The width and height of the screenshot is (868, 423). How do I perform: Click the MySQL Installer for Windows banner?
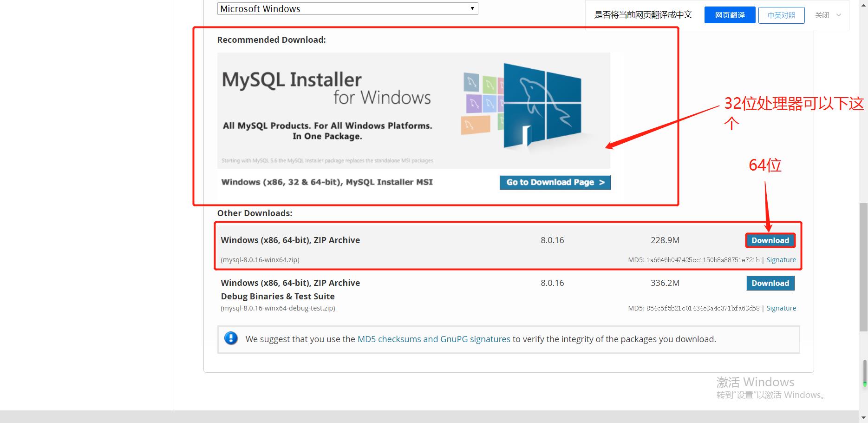click(x=413, y=110)
